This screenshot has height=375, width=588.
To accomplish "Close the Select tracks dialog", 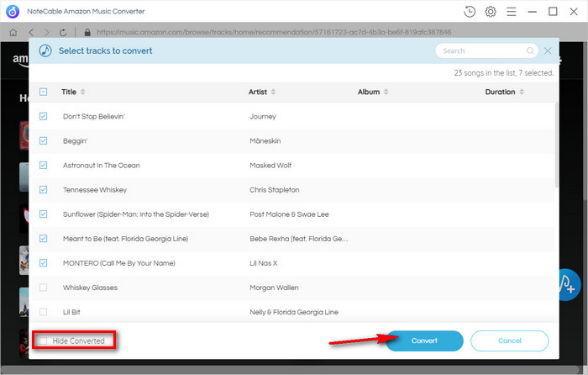I will click(548, 50).
